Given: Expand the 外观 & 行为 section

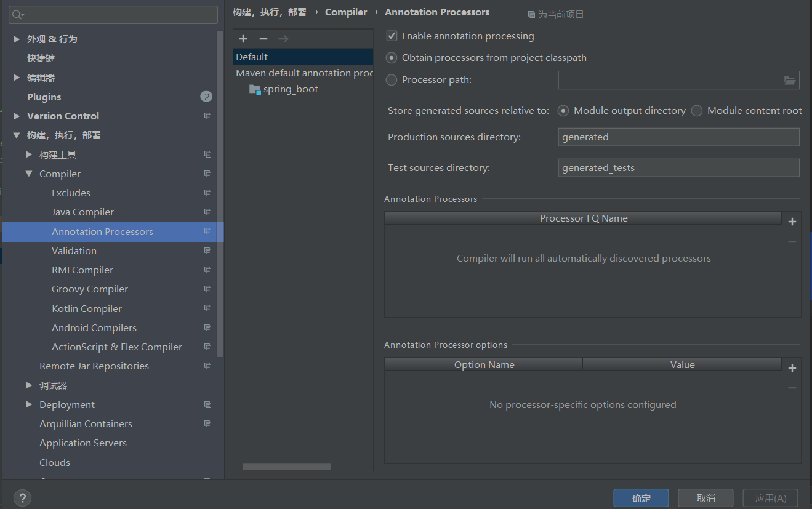Looking at the screenshot, I should point(17,39).
